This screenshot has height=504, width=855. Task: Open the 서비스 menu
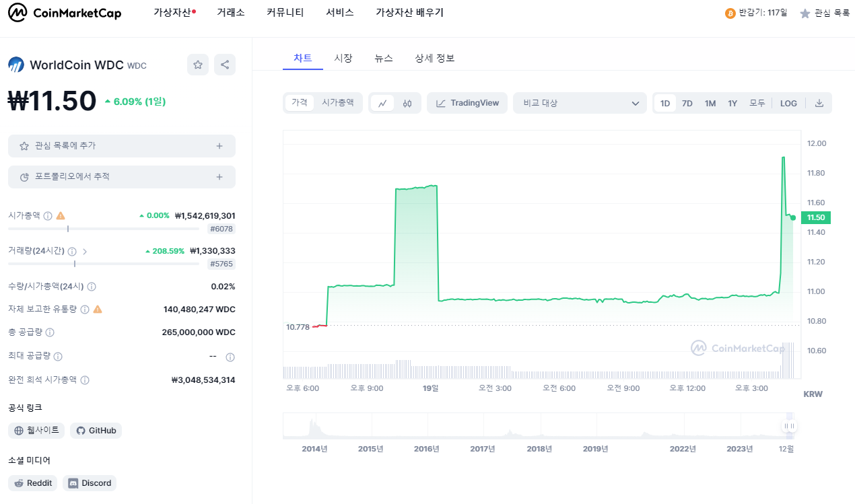(x=340, y=13)
